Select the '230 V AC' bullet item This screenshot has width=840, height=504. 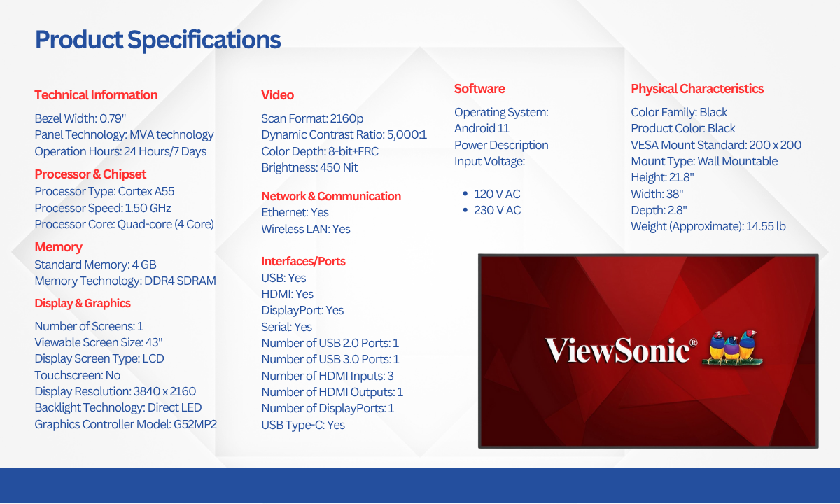[497, 210]
